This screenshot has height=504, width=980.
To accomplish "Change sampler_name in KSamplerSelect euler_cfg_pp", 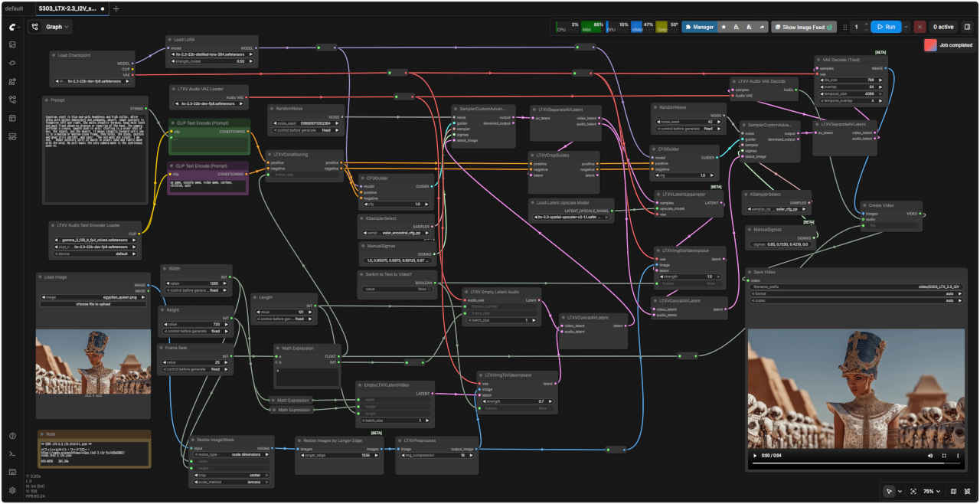I will point(776,208).
